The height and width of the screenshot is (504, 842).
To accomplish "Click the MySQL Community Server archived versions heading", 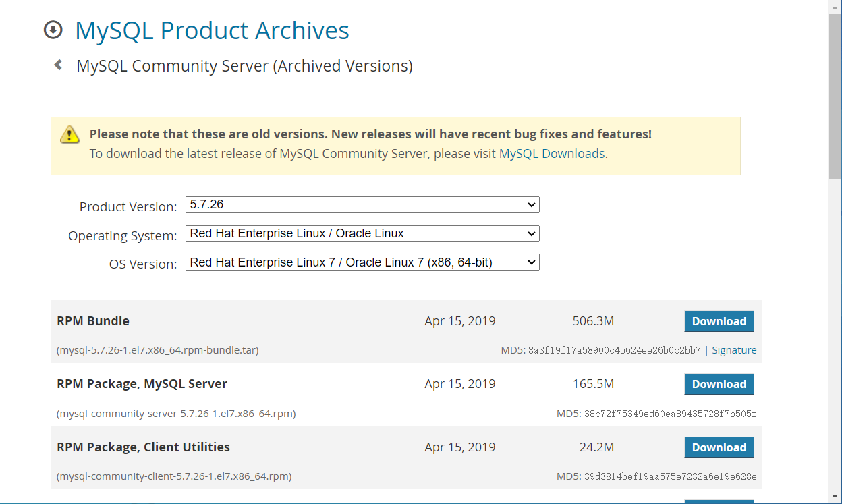I will click(x=244, y=65).
